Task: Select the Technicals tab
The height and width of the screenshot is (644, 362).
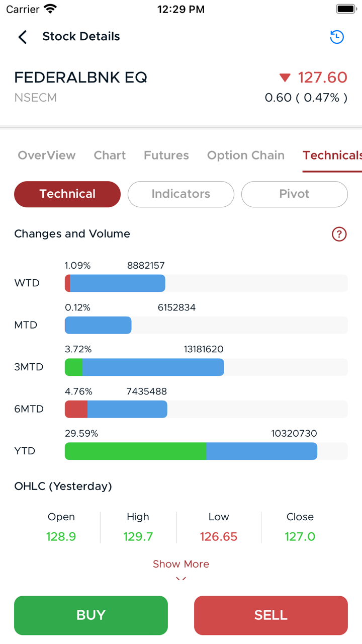Action: [332, 155]
